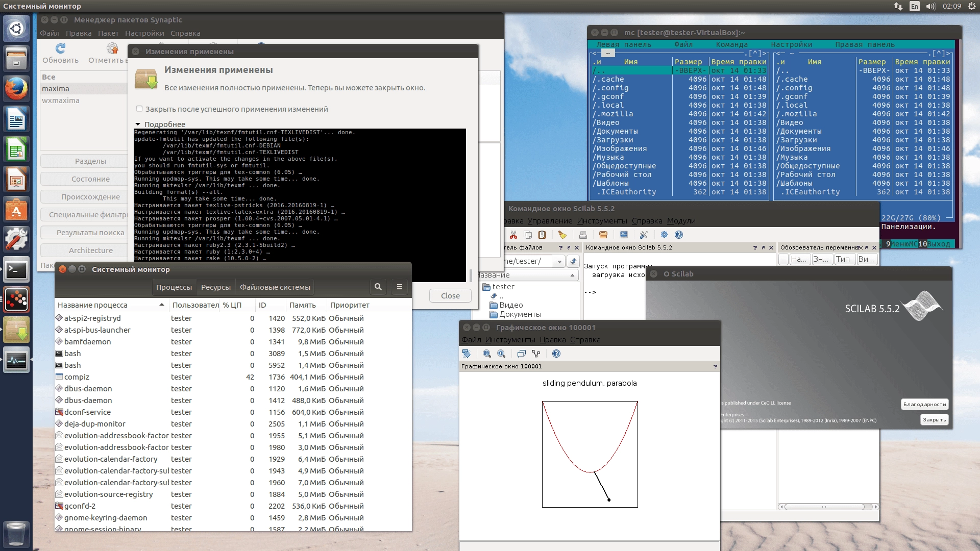Click Scilab's Clear console broom icon
The width and height of the screenshot is (980, 551).
click(x=562, y=235)
